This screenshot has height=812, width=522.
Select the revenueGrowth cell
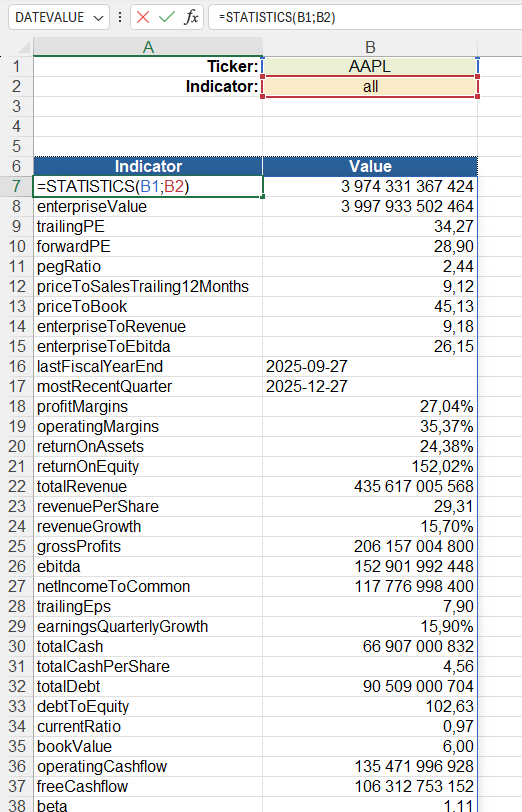pos(148,527)
